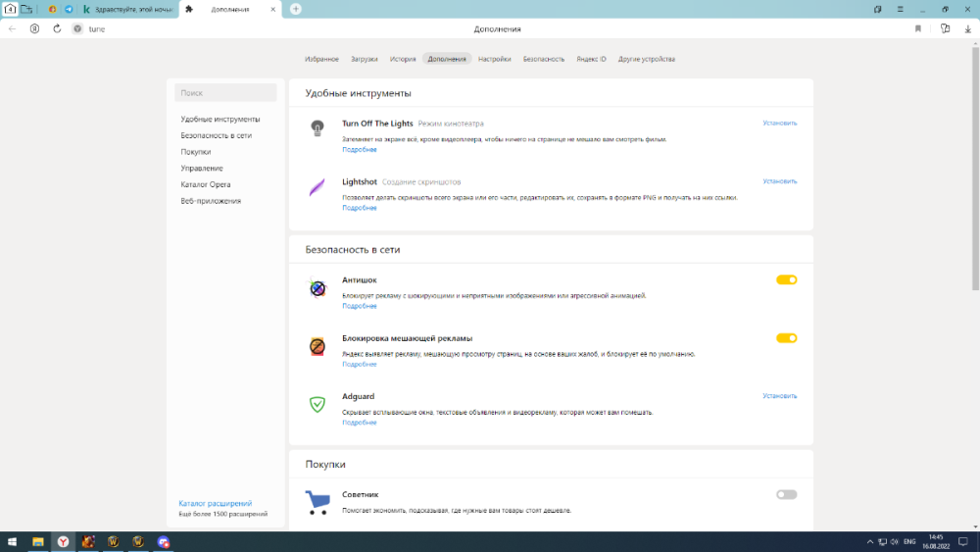The height and width of the screenshot is (552, 980).
Task: Click the Adguard shield icon
Action: (318, 405)
